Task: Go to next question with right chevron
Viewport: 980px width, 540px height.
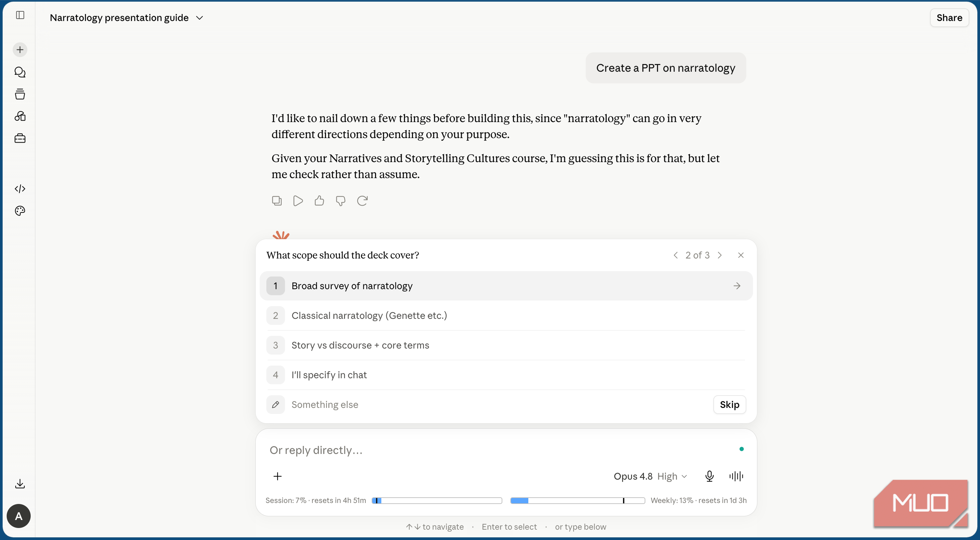Action: tap(719, 255)
